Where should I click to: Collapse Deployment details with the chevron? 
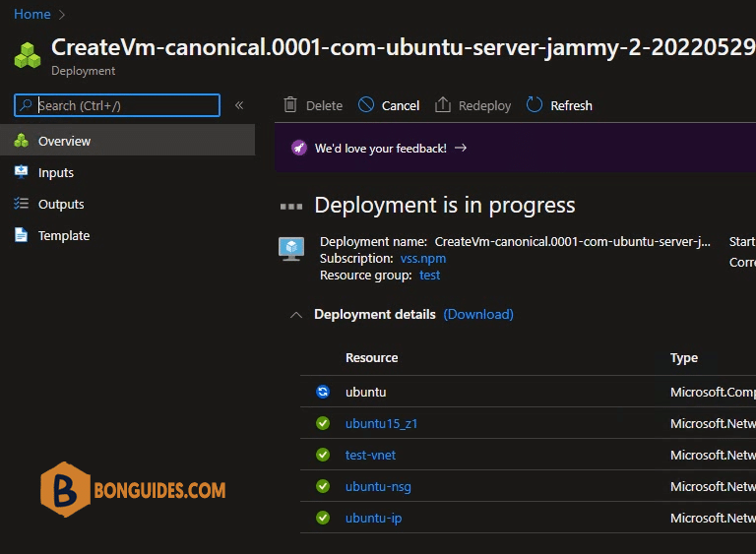(x=296, y=315)
